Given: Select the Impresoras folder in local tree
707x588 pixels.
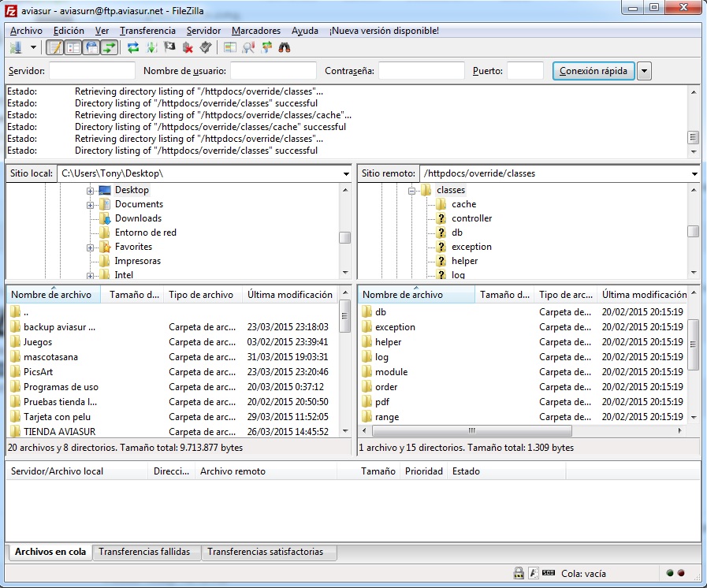Looking at the screenshot, I should (137, 261).
